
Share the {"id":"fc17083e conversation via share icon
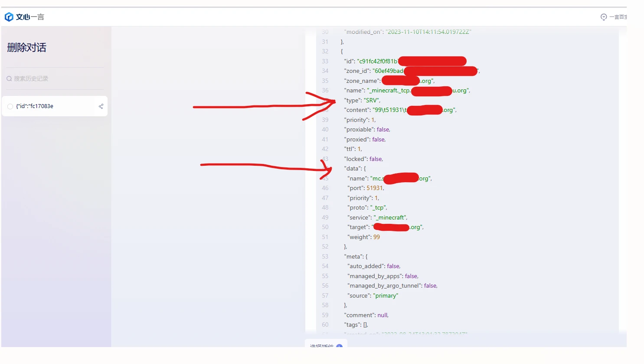coord(101,106)
